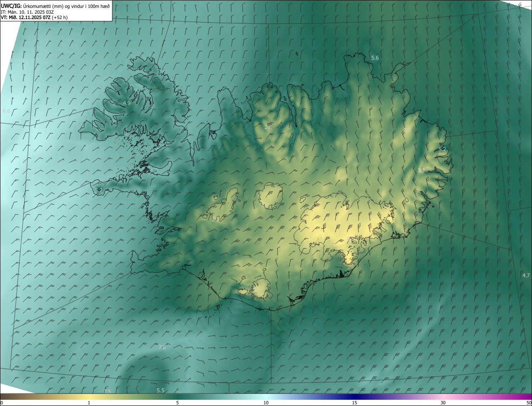The height and width of the screenshot is (406, 532).
Task: Click the '0' tick on the colour scale
Action: pos(2,403)
